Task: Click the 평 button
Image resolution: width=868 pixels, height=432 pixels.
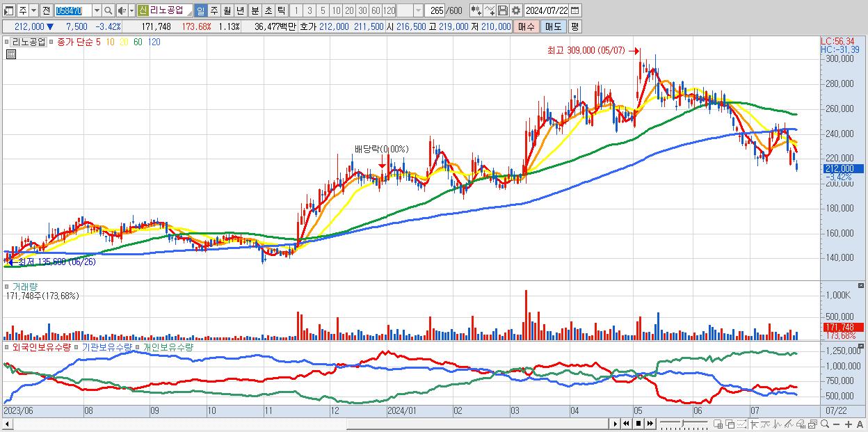Action: [574, 26]
